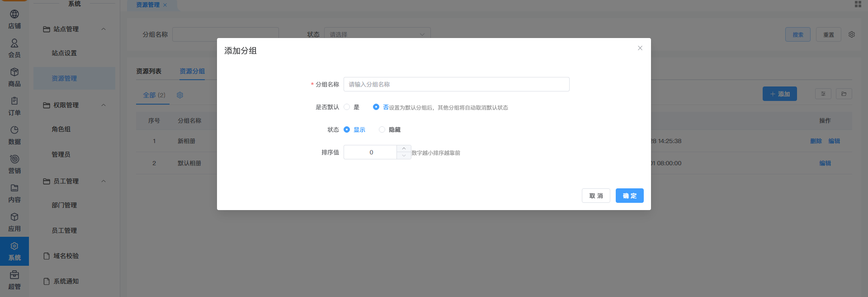Click 删除 for the 新相册 row
868x297 pixels.
[816, 141]
